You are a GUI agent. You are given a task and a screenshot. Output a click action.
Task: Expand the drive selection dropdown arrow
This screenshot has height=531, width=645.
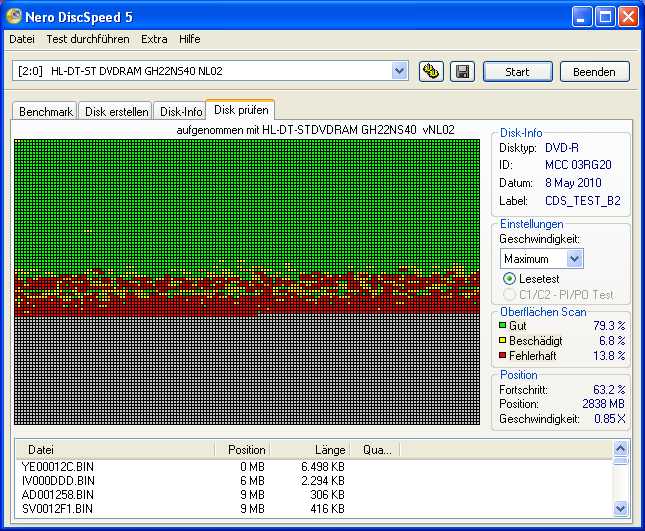[399, 71]
